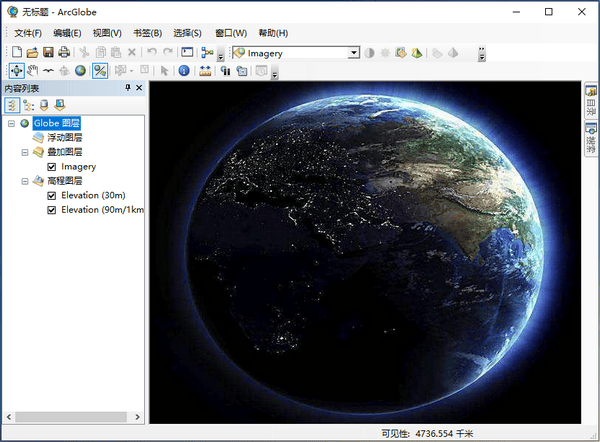Click the Select Elements arrow tool
This screenshot has width=600, height=442.
click(165, 70)
